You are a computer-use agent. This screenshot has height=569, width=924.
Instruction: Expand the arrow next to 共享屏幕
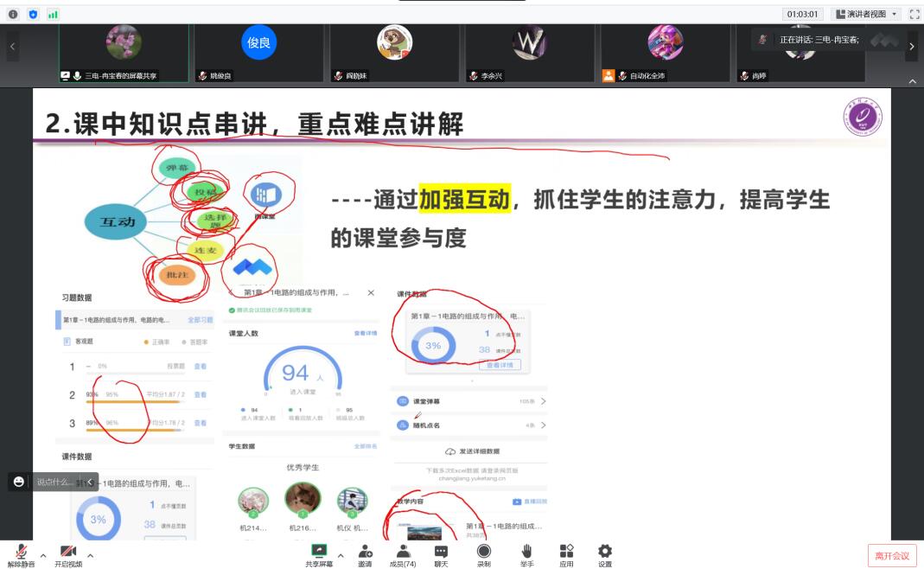tap(341, 555)
